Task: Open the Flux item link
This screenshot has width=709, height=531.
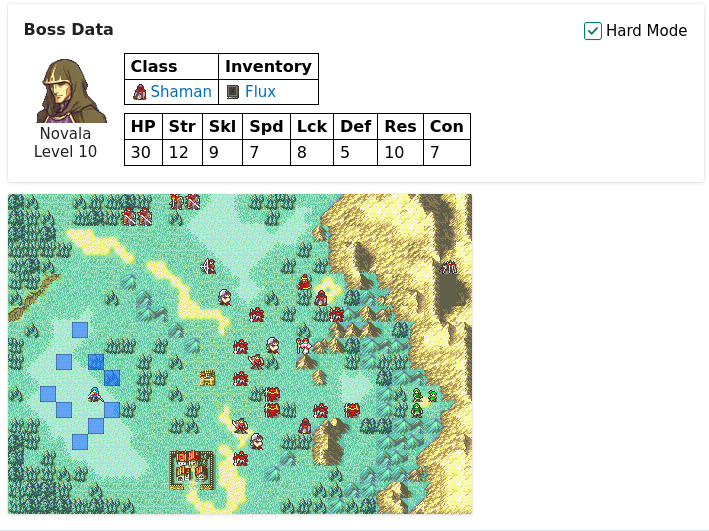Action: [260, 92]
